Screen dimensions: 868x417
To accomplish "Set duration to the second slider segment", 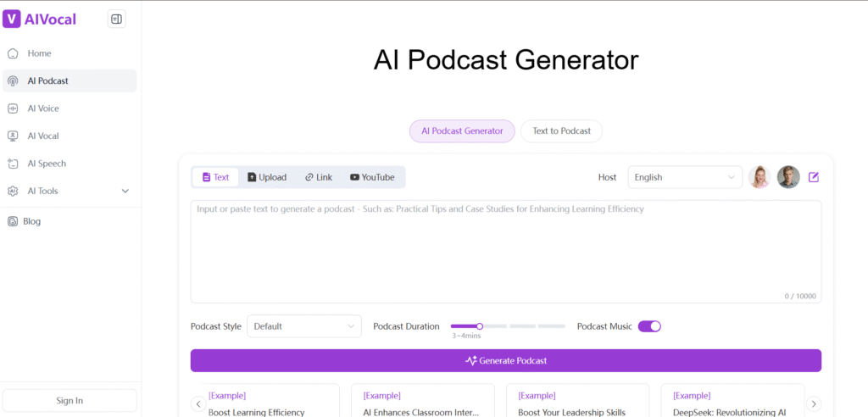I will [493, 326].
